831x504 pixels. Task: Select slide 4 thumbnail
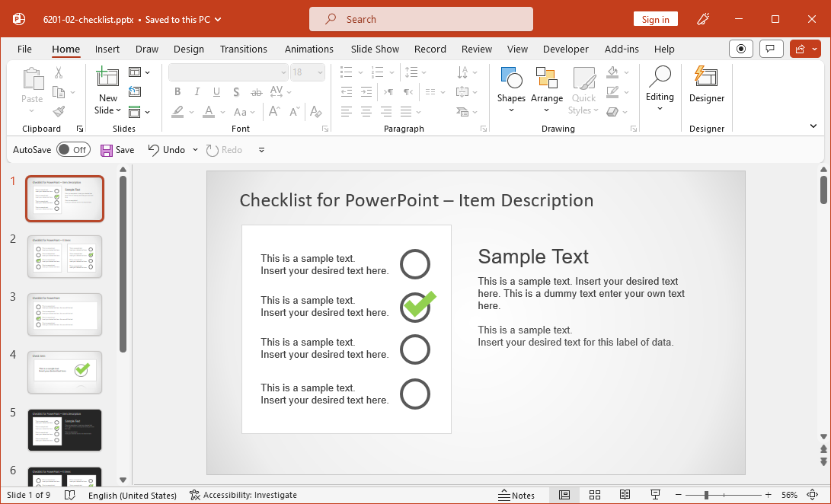pyautogui.click(x=65, y=372)
